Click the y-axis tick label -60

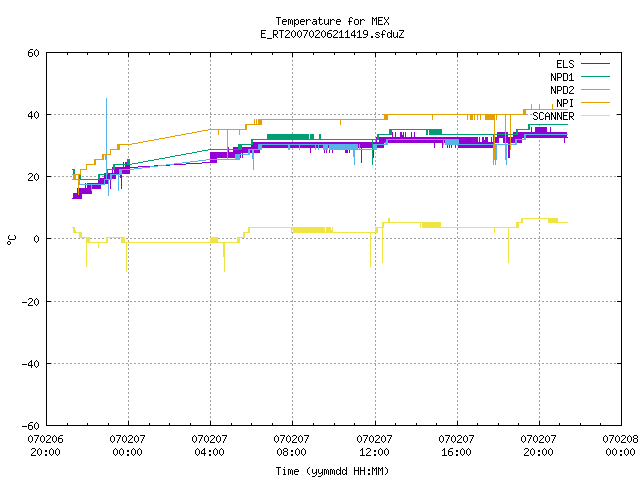31,426
